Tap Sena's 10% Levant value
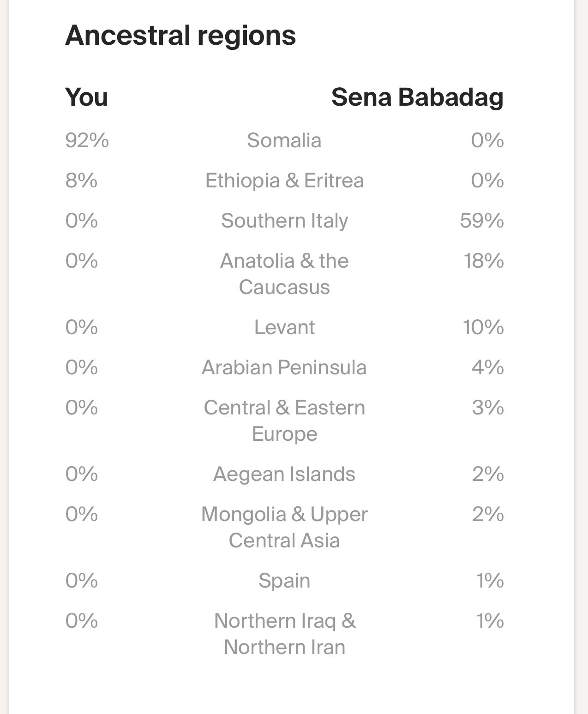Viewport: 588px width, 714px height. [x=483, y=327]
